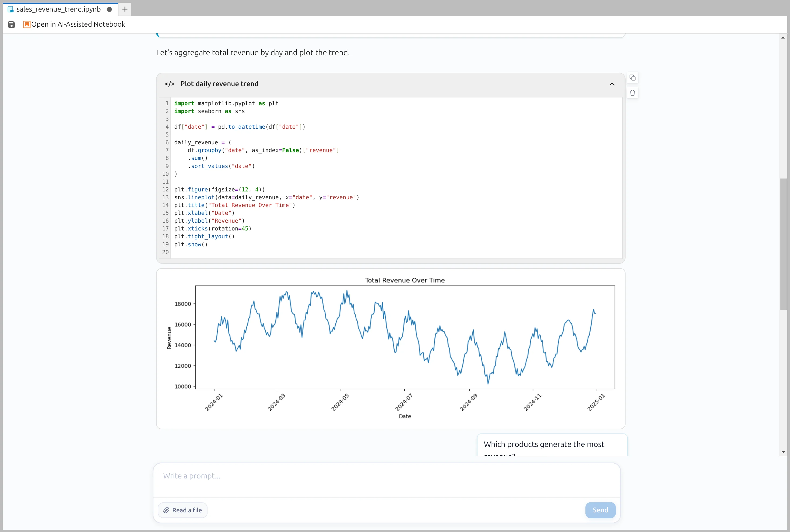This screenshot has width=790, height=532.
Task: Click the code symbol icon on the cell header
Action: [x=169, y=84]
